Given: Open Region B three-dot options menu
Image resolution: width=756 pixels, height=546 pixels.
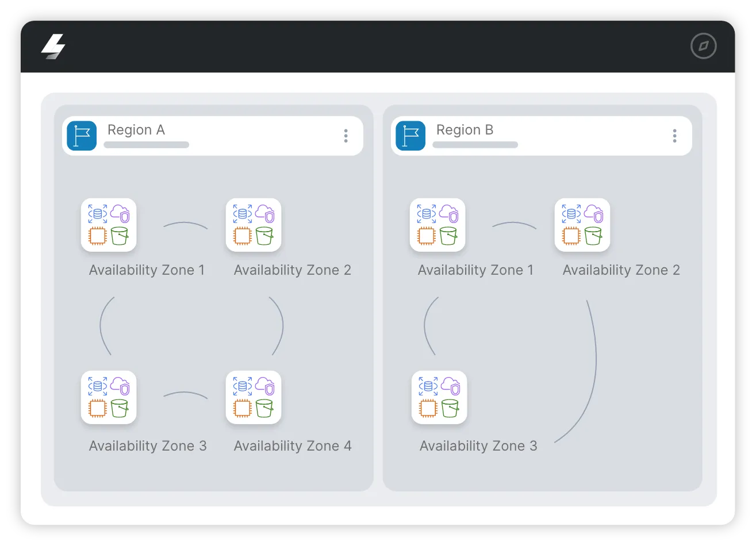Looking at the screenshot, I should [x=674, y=136].
